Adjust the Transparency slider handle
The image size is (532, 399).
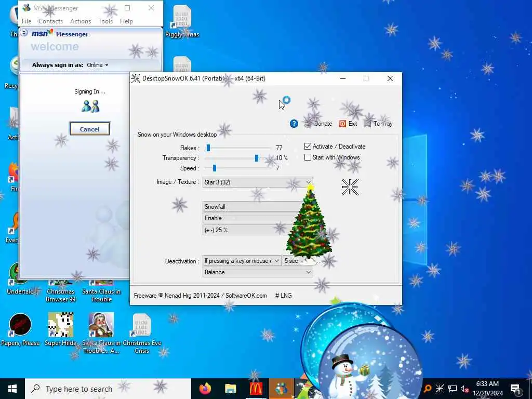[257, 158]
